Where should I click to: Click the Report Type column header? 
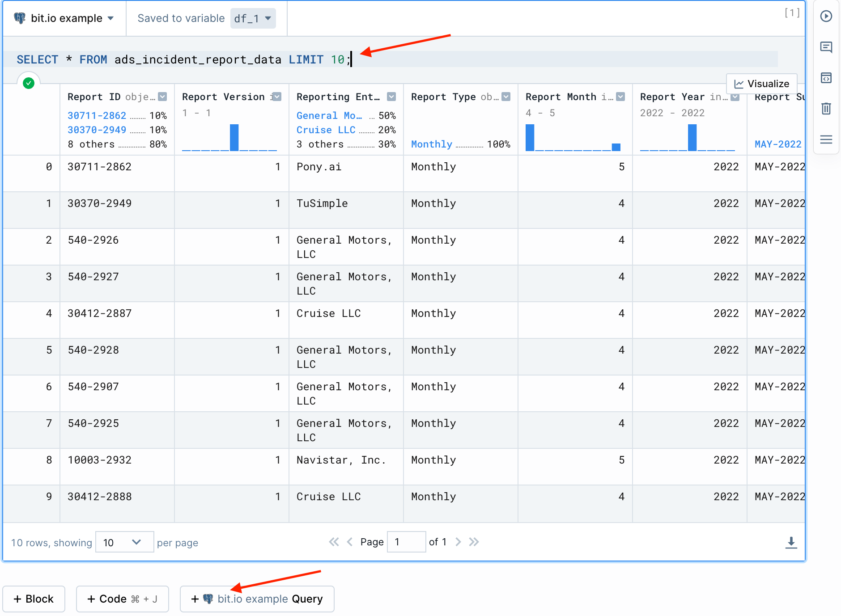[x=443, y=97]
